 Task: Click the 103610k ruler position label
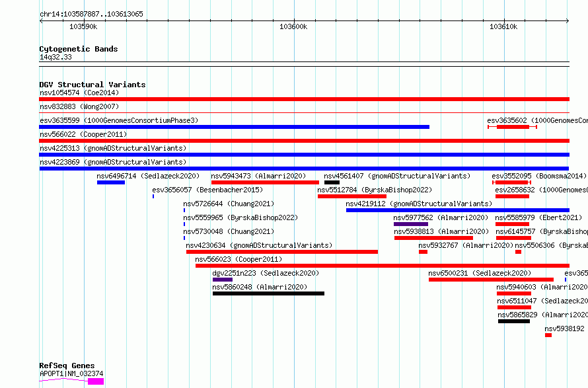click(503, 26)
